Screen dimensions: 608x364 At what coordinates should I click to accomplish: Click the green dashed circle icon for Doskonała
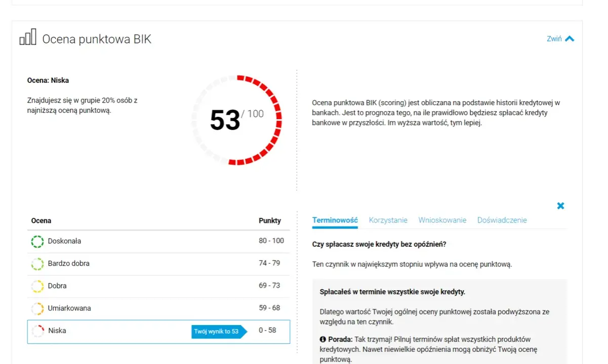[37, 242]
